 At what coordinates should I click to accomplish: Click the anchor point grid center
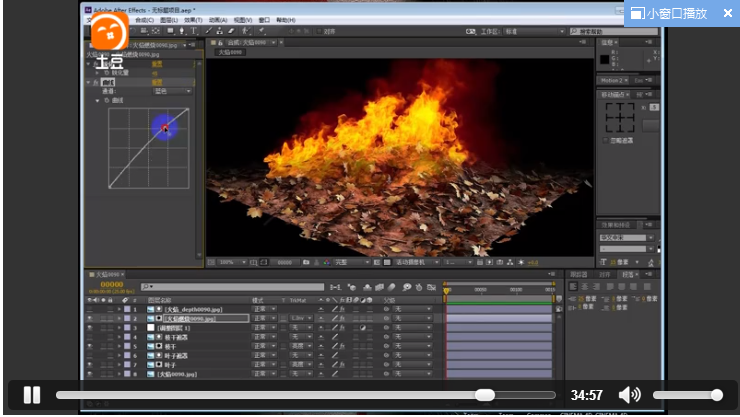(620, 117)
